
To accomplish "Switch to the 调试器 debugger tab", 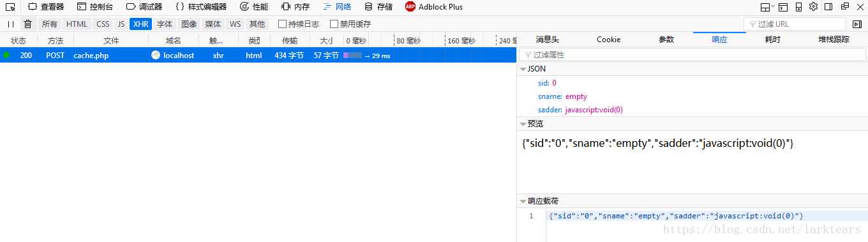I will click(x=144, y=7).
